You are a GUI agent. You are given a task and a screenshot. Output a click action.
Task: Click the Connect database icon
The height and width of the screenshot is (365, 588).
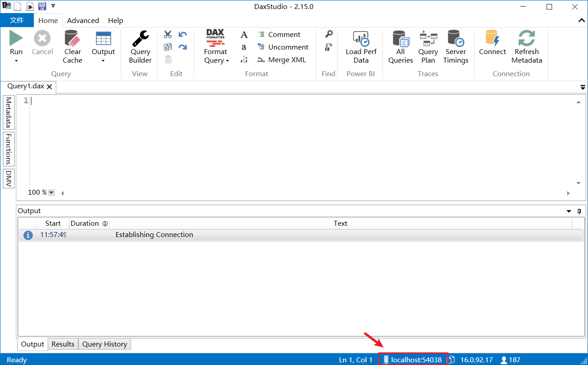point(493,39)
